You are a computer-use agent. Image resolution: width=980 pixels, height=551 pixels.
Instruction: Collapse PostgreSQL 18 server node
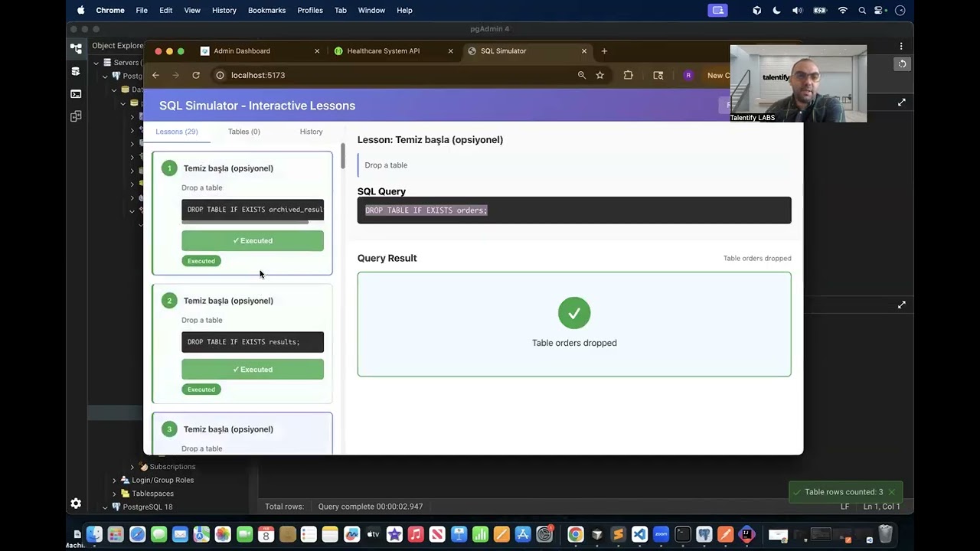click(x=106, y=507)
